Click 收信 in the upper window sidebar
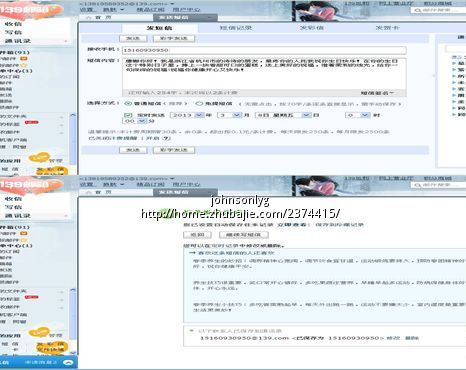This screenshot has height=370, width=466. [13, 24]
